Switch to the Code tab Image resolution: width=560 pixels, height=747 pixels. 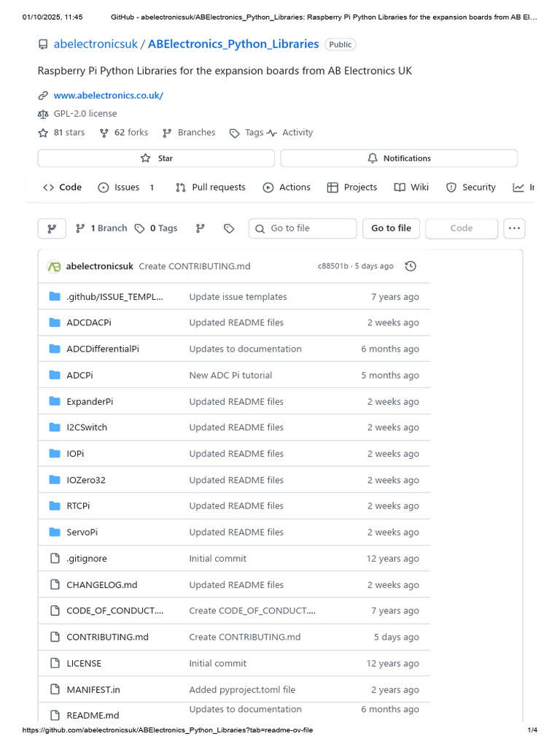pos(63,187)
